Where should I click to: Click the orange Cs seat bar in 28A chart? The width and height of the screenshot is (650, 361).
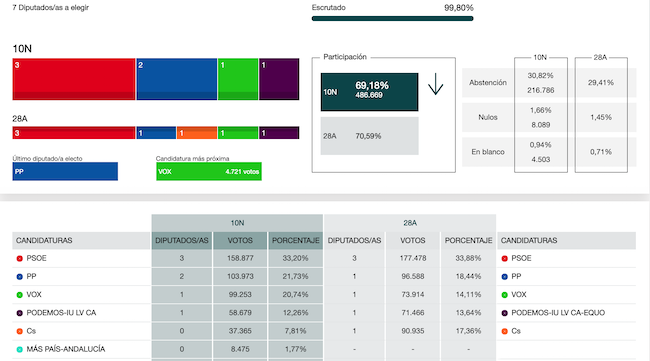(197, 133)
